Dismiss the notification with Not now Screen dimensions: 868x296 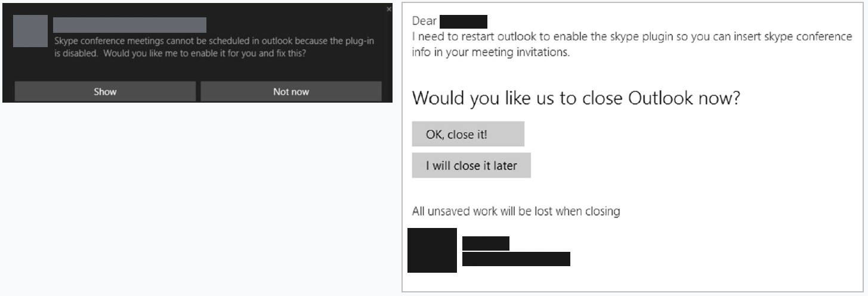291,92
